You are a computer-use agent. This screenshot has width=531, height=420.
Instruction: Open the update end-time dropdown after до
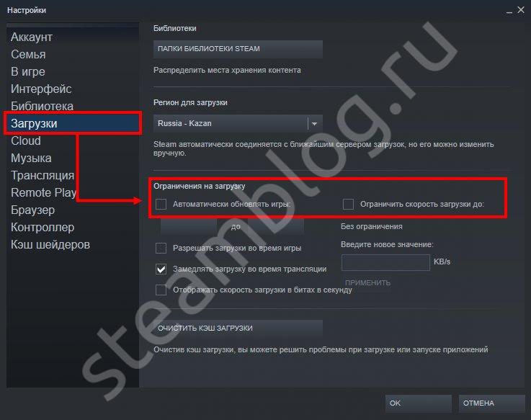pyautogui.click(x=276, y=227)
